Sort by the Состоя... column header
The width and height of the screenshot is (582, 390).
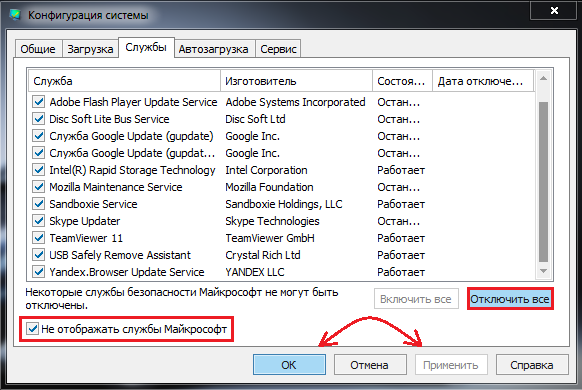402,81
